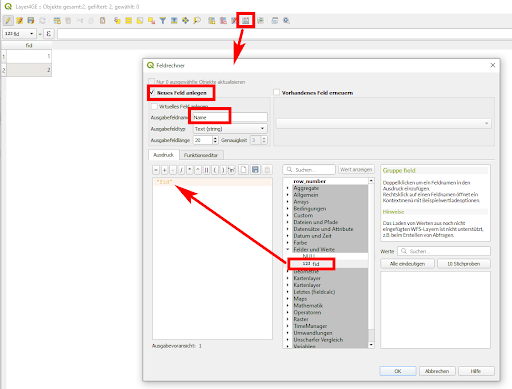This screenshot has height=389, width=512.
Task: Insert division operator in expression
Action: [181, 170]
